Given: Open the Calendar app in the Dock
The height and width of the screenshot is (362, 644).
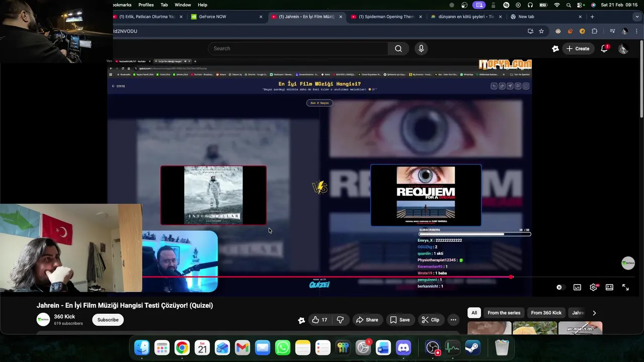Looking at the screenshot, I should pyautogui.click(x=202, y=347).
